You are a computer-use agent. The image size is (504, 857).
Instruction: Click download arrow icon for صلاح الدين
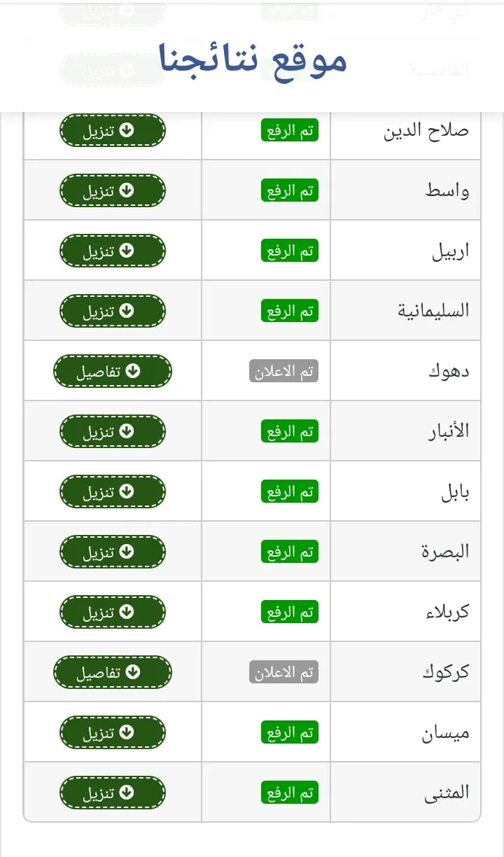point(127,130)
